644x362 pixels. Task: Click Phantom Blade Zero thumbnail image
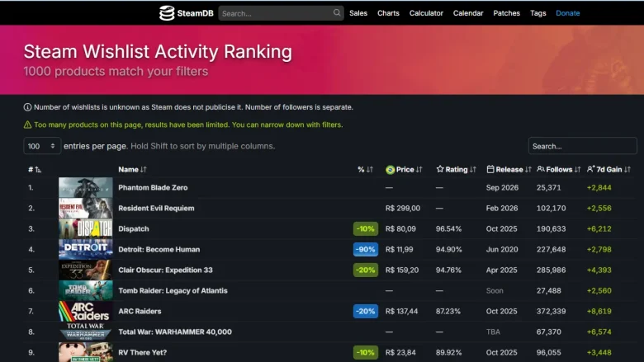[x=85, y=187]
